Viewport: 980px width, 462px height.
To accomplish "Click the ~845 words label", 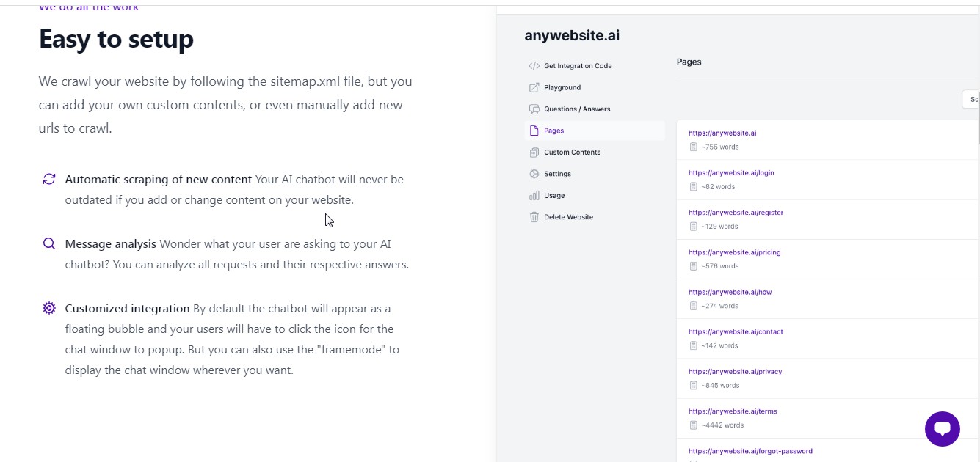I will click(x=719, y=385).
